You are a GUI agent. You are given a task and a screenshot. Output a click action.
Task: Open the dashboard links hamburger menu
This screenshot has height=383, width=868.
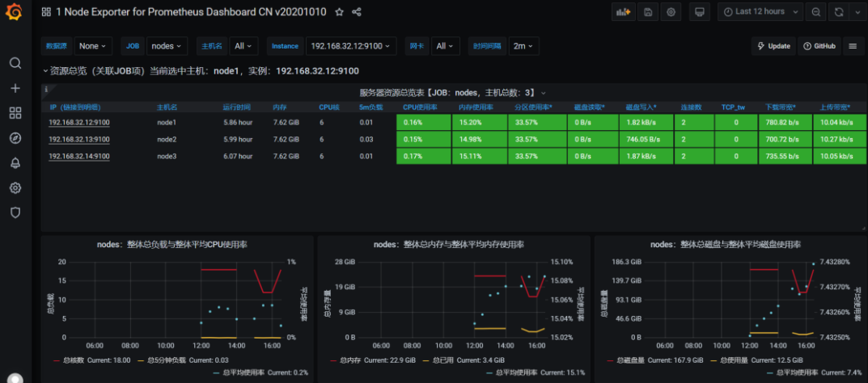click(853, 46)
